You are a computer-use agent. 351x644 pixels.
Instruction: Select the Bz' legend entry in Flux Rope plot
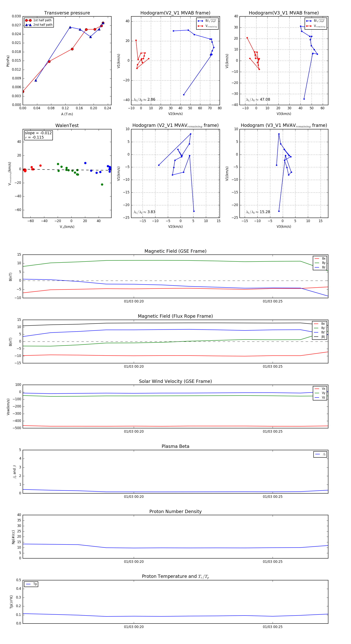click(x=320, y=332)
